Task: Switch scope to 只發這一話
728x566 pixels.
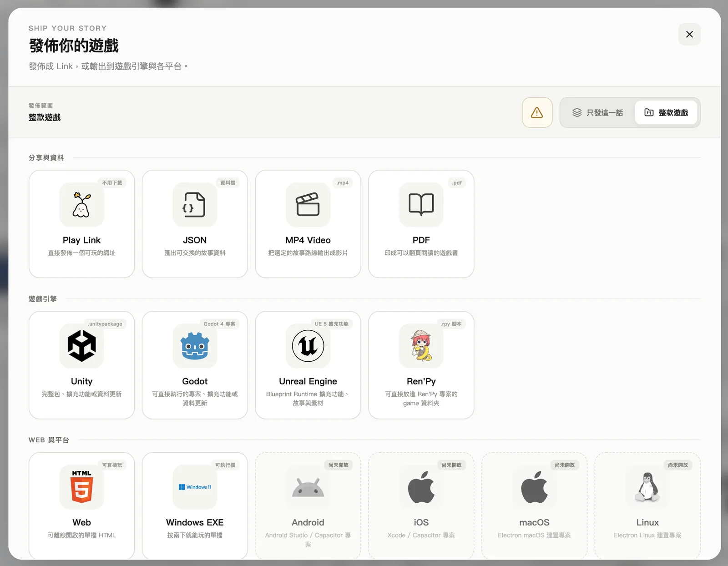Action: 597,112
